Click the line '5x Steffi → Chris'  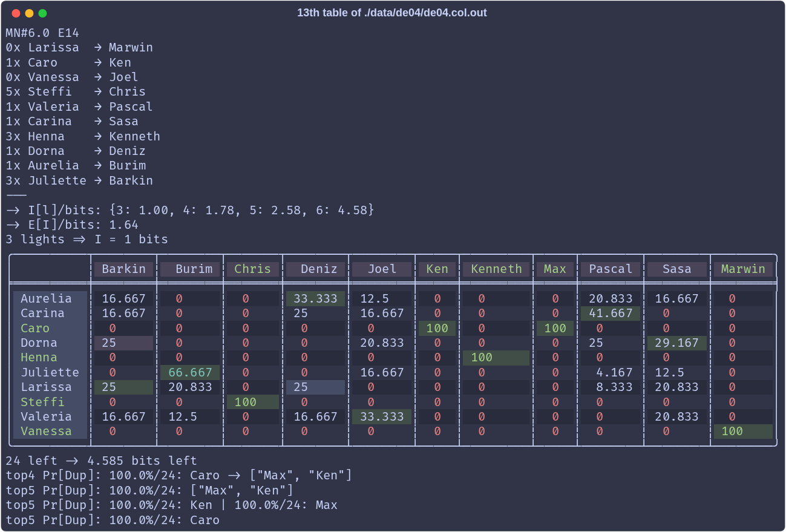pyautogui.click(x=76, y=91)
